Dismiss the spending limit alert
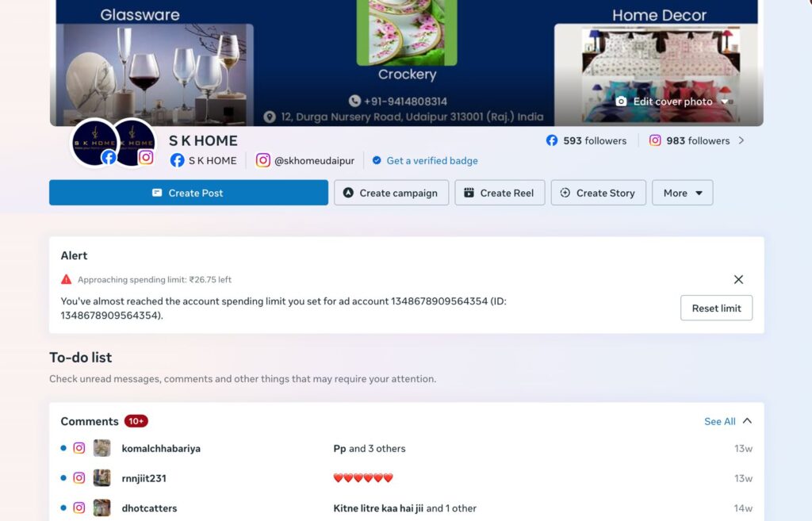 [738, 280]
